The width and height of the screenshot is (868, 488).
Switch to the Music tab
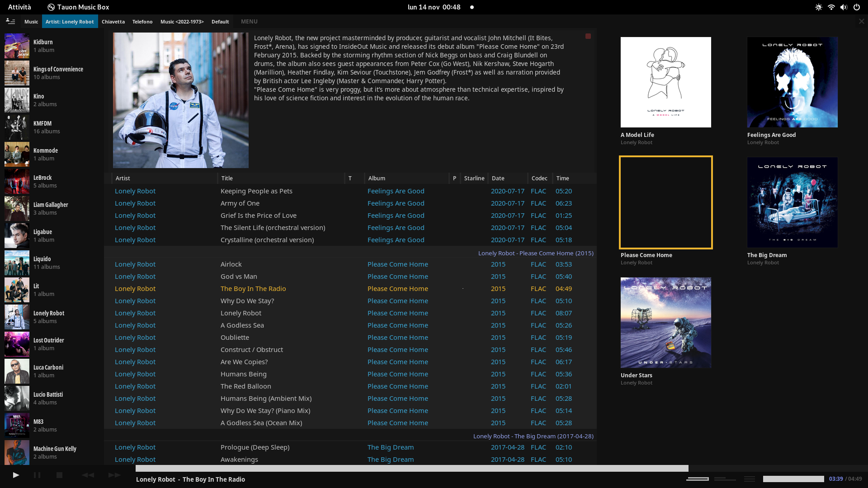[x=31, y=21]
